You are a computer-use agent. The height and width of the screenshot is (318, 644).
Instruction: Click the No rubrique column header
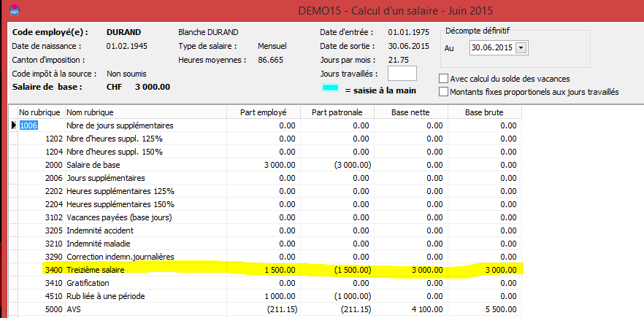(x=39, y=112)
